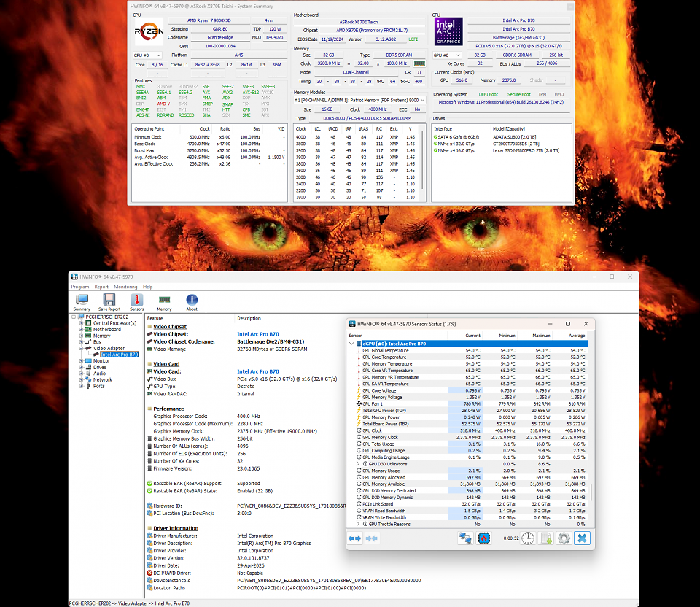Open the memory module selector dropdown
Viewport: 700px width, 607px height.
pyautogui.click(x=359, y=101)
